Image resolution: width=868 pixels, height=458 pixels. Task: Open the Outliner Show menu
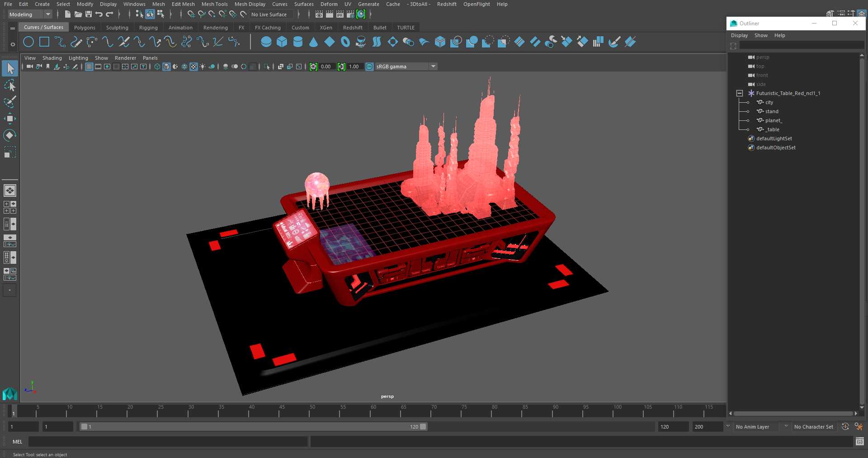pyautogui.click(x=761, y=35)
